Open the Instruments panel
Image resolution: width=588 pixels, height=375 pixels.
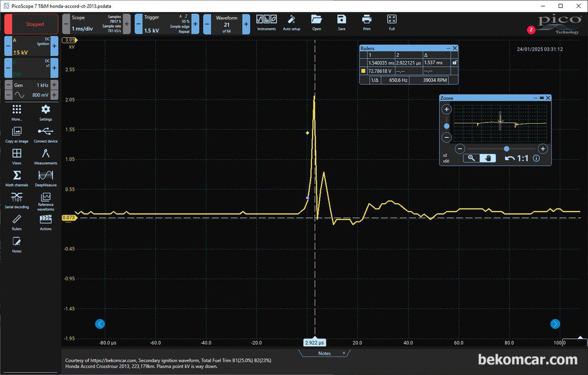point(266,23)
